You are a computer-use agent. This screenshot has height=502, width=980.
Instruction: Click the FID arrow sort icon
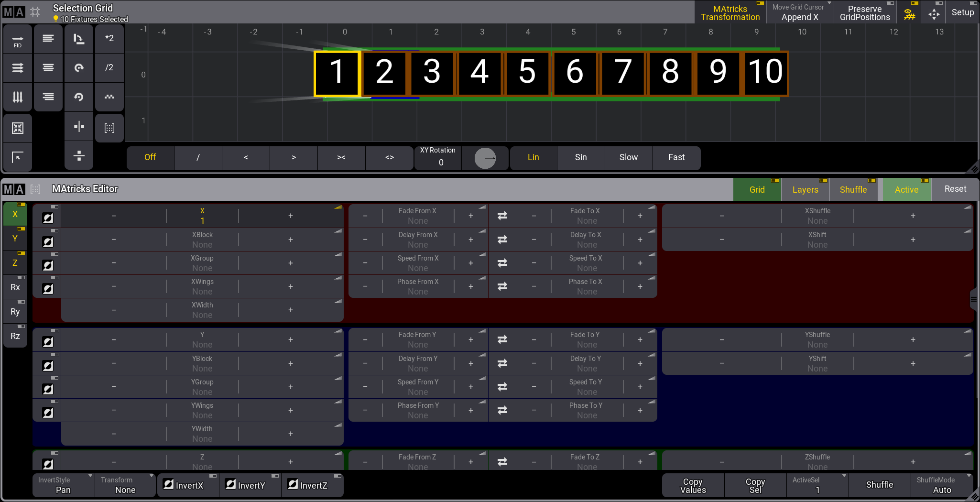pyautogui.click(x=18, y=40)
